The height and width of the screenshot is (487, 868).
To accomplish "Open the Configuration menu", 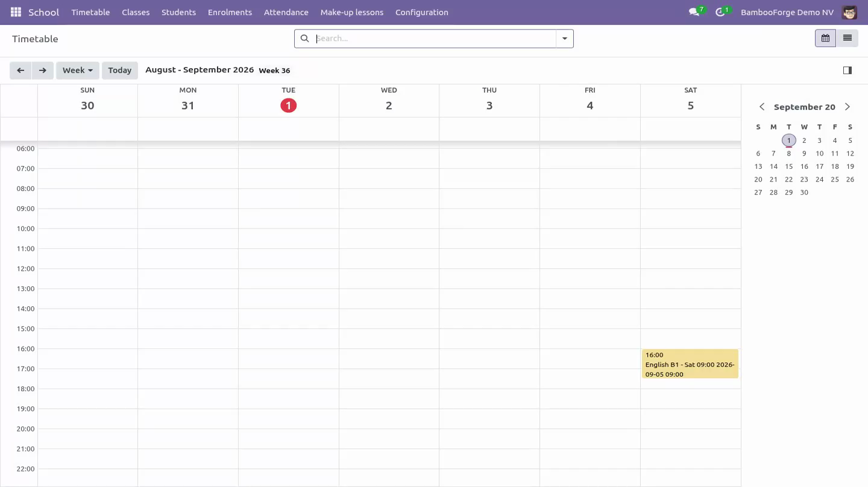I will click(421, 12).
